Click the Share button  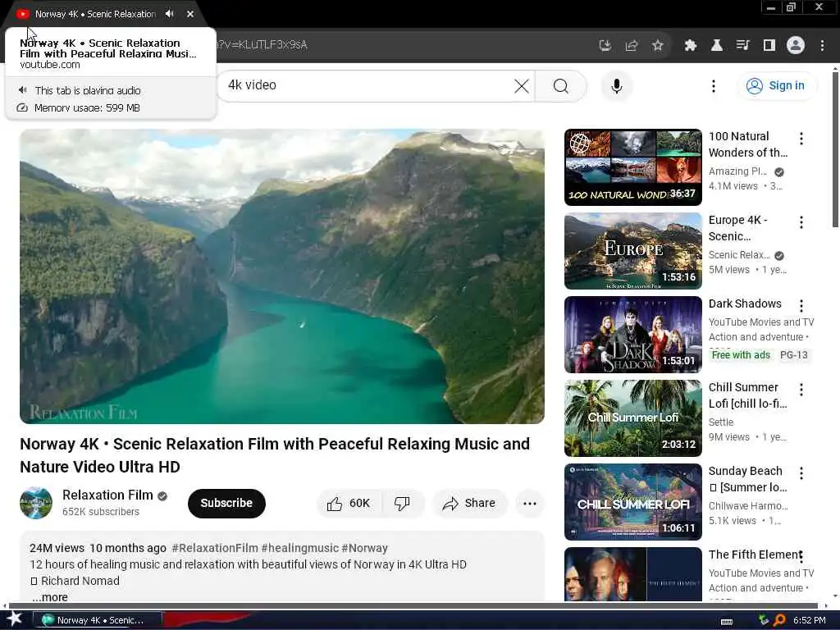469,503
